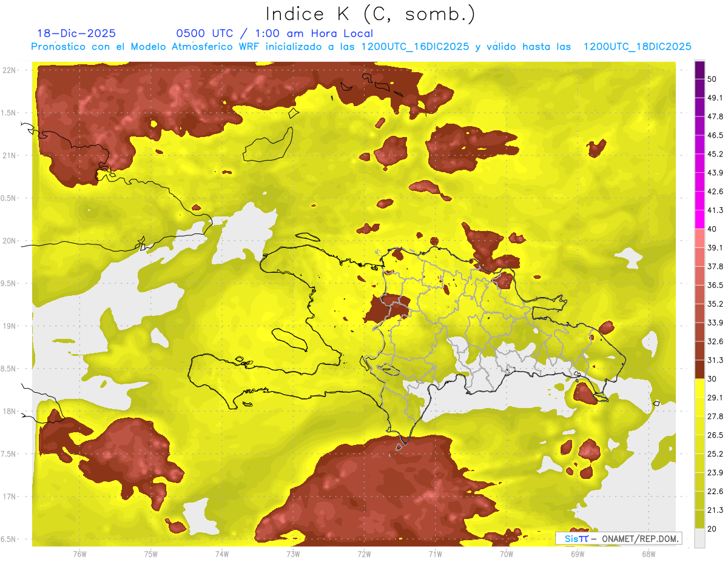This screenshot has width=728, height=562.
Task: Click the '42.6' colorbar label
Action: pos(715,192)
